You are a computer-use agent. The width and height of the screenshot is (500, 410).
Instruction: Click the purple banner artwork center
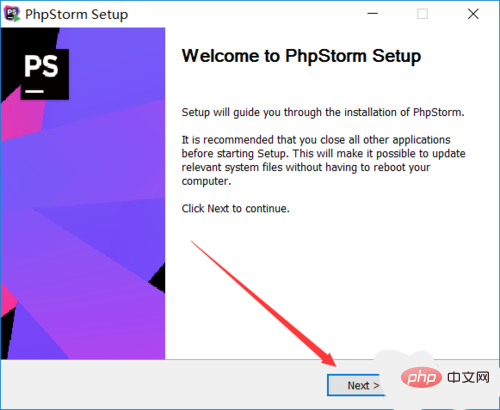[83, 193]
